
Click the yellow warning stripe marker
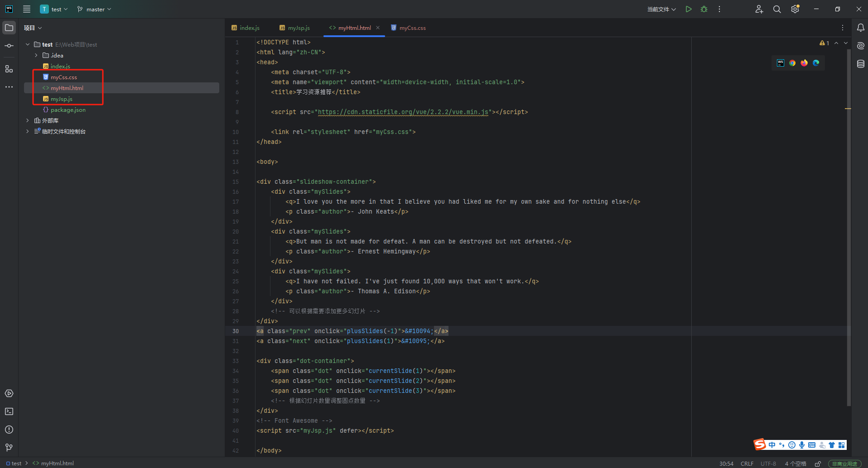(848, 109)
